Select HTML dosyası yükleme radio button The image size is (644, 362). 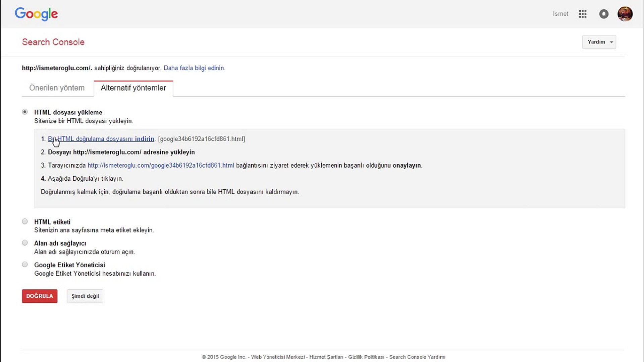(25, 112)
